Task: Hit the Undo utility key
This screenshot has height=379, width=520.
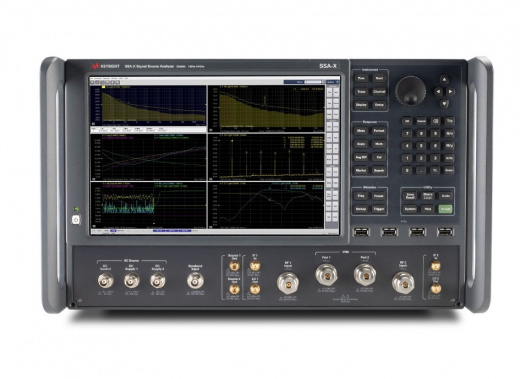Action: 446,196
